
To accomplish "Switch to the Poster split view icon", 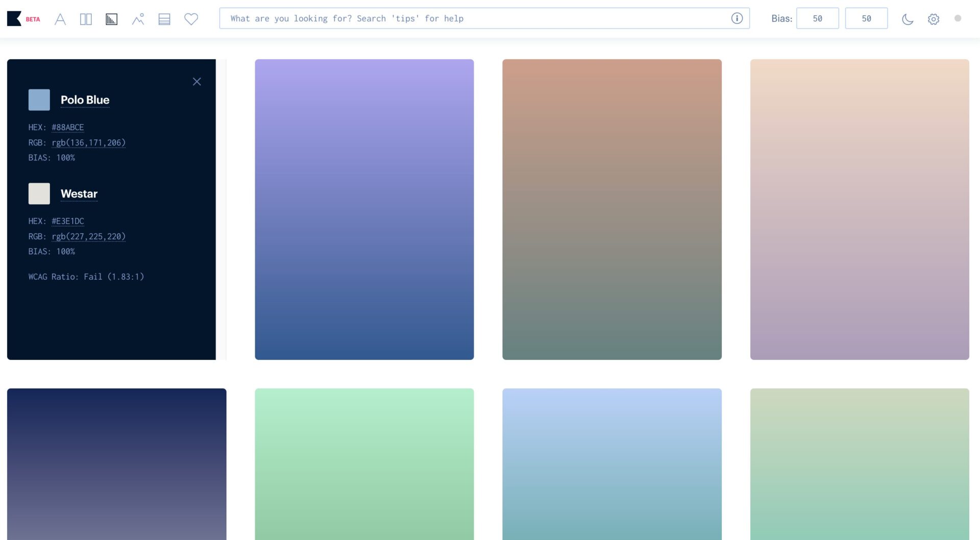I will [x=86, y=19].
